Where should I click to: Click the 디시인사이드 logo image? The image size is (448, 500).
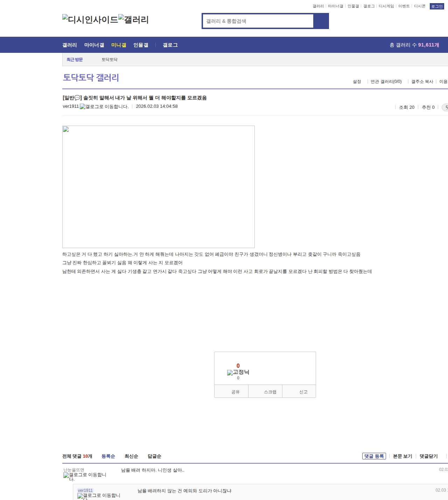[90, 20]
